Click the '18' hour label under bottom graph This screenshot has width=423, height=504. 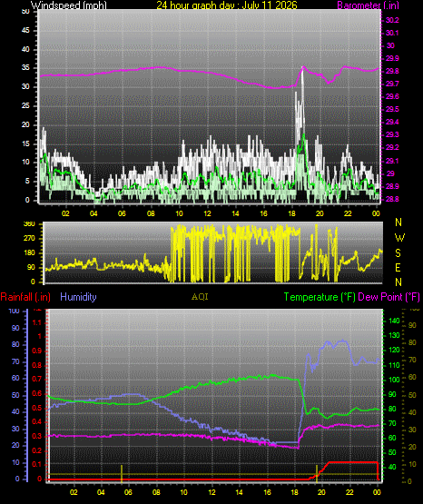(x=294, y=492)
